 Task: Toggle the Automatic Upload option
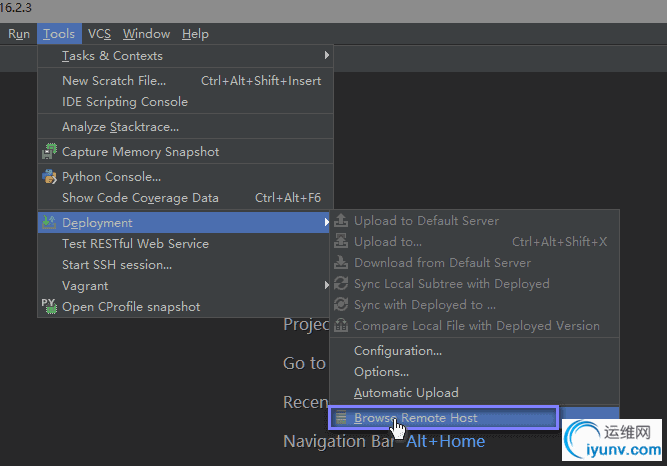coord(406,393)
